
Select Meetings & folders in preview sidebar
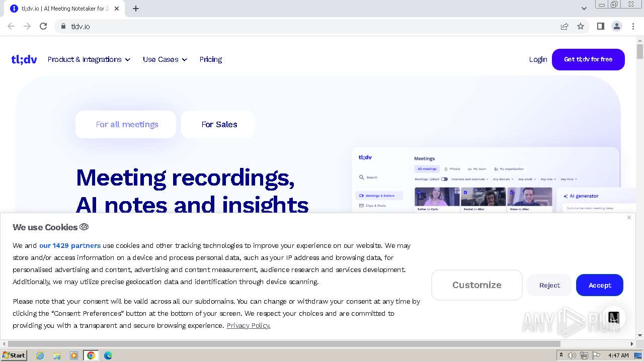point(379,196)
